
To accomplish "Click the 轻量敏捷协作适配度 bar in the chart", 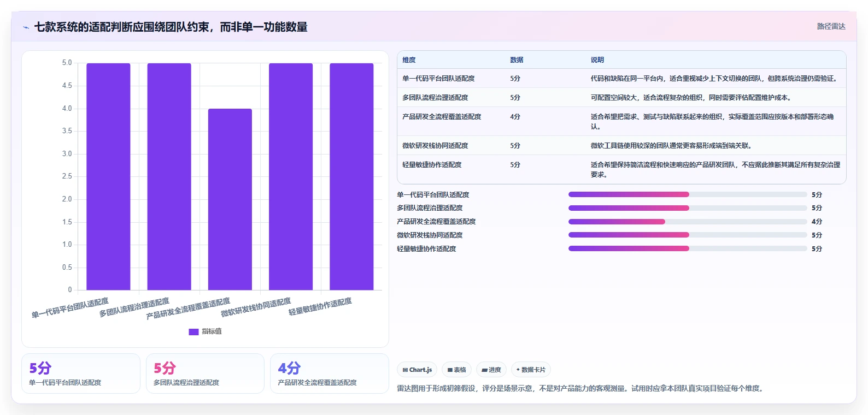I will click(351, 176).
